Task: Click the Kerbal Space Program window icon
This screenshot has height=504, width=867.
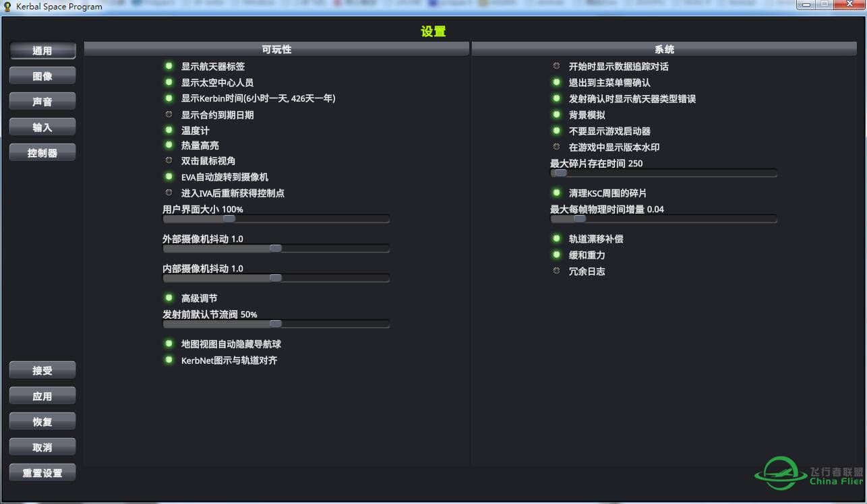Action: pyautogui.click(x=7, y=6)
